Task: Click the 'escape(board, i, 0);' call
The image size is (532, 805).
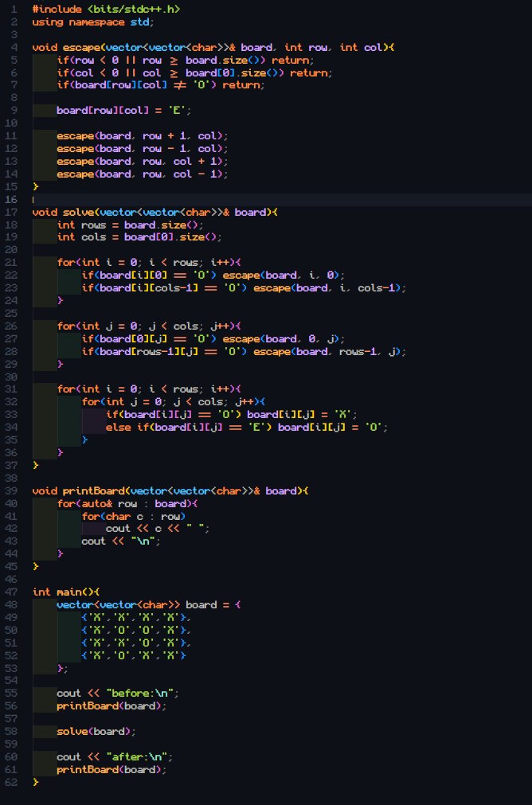Action: (284, 275)
